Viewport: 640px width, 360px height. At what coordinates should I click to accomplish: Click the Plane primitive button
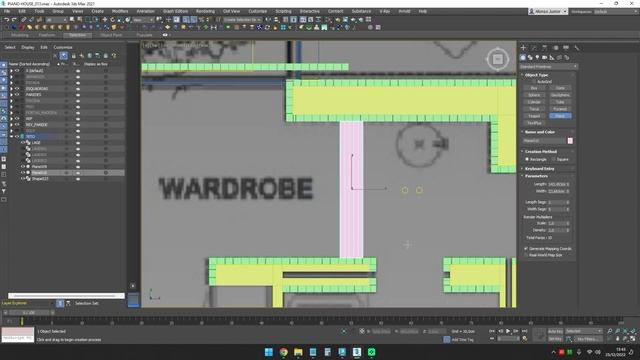click(x=560, y=116)
